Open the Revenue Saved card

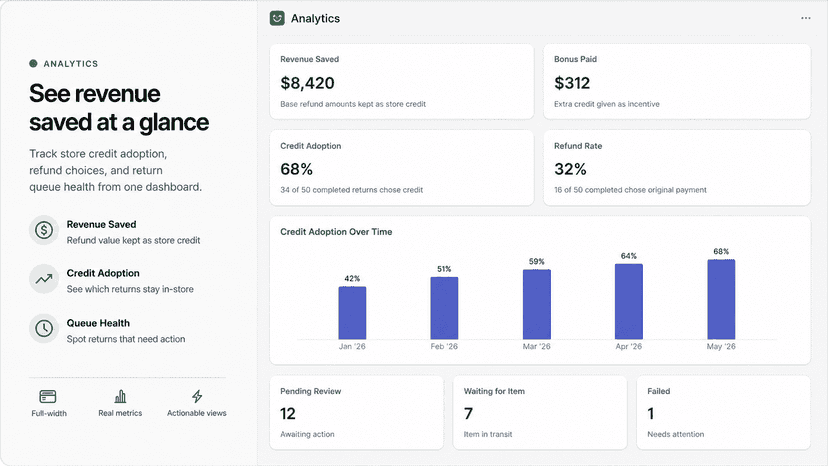[401, 81]
